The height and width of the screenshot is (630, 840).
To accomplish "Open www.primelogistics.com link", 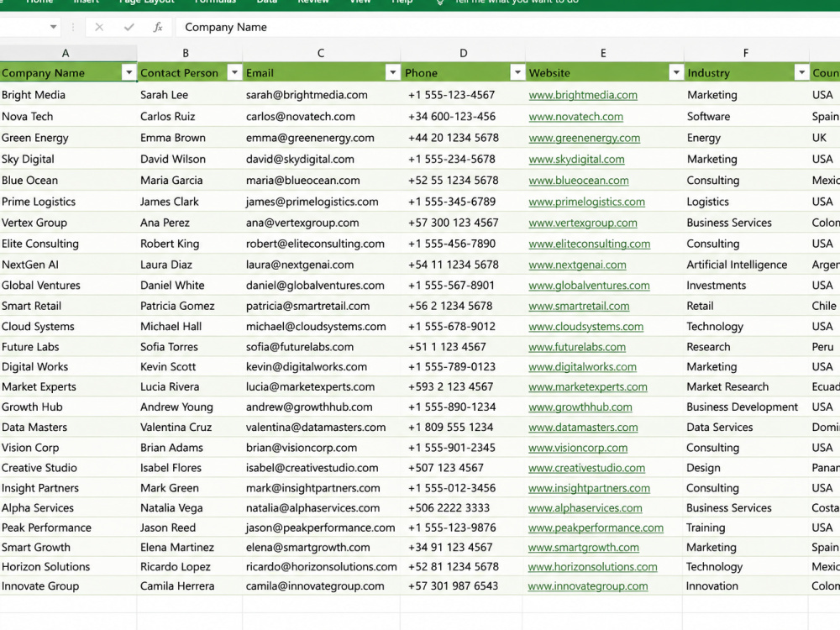I will (x=586, y=202).
